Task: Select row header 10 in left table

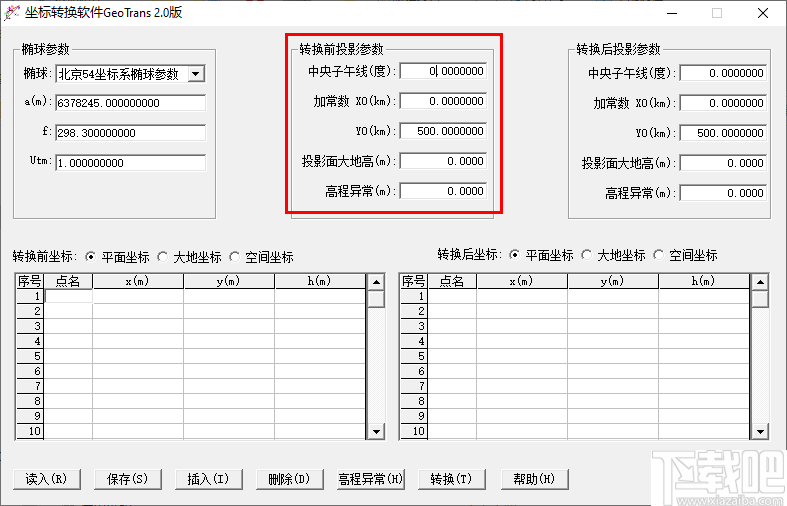Action: click(30, 431)
